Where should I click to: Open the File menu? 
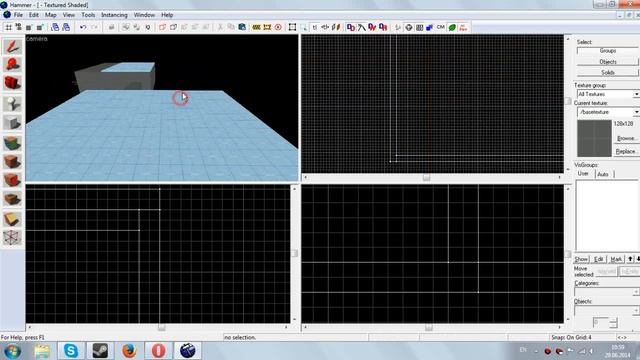coord(18,15)
